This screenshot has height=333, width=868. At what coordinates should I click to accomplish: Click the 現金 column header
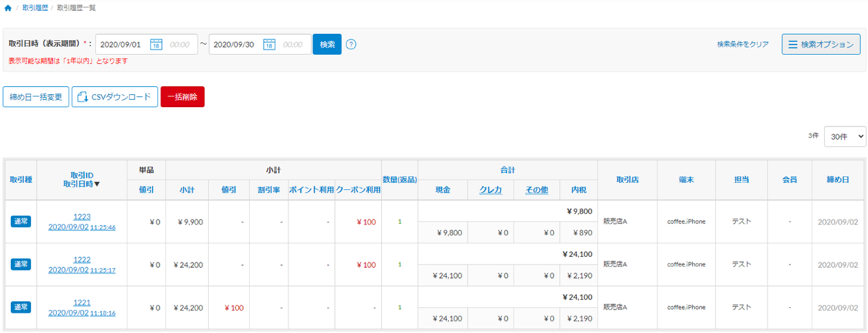click(443, 190)
